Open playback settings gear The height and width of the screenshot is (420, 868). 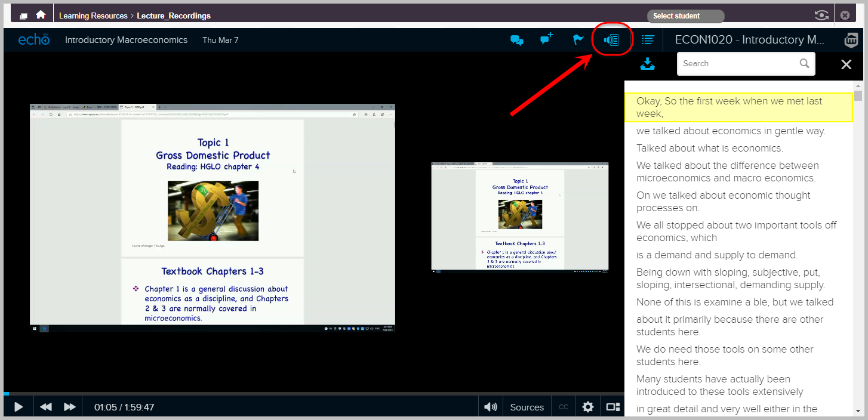tap(587, 406)
